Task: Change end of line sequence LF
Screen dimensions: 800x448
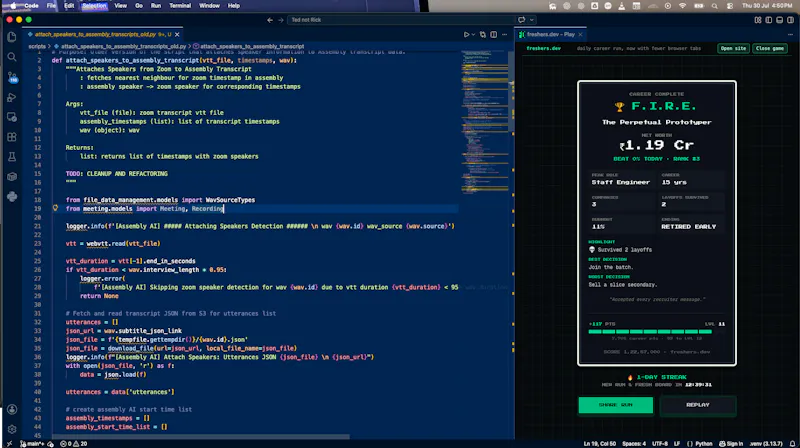Action: click(x=677, y=443)
